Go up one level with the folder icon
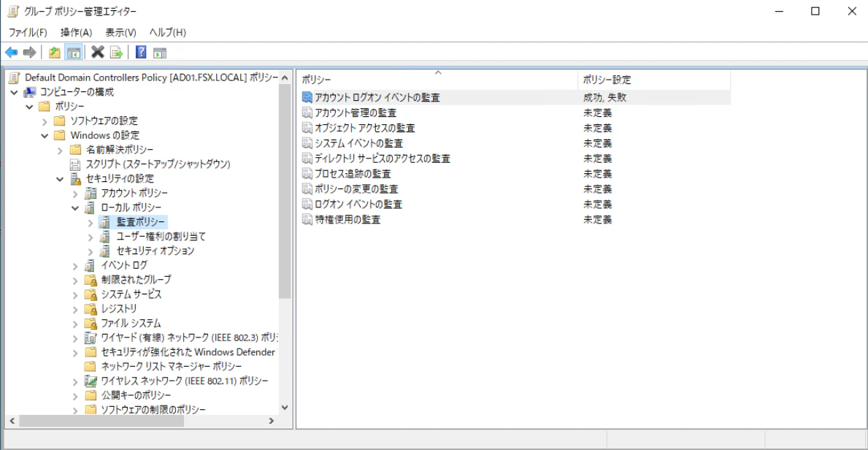 54,53
